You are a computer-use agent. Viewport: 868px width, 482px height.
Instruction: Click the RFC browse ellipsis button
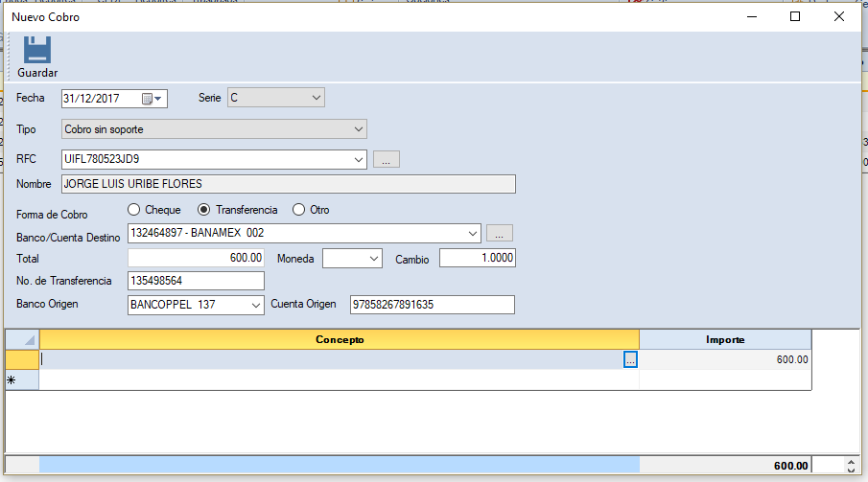pos(386,159)
